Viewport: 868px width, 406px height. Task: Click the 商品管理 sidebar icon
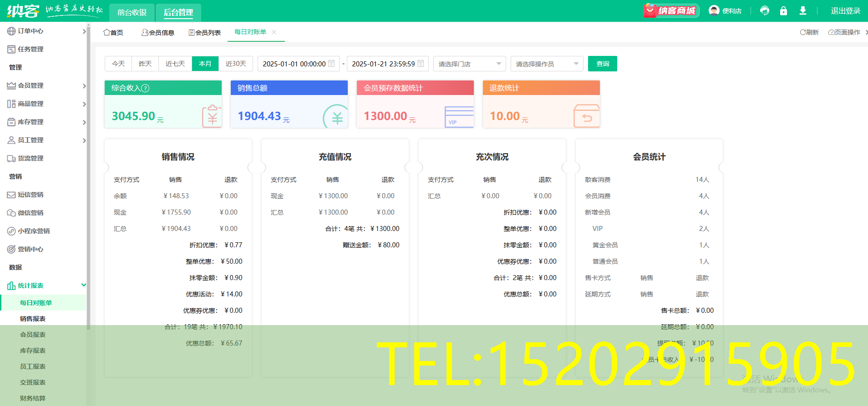[x=11, y=104]
